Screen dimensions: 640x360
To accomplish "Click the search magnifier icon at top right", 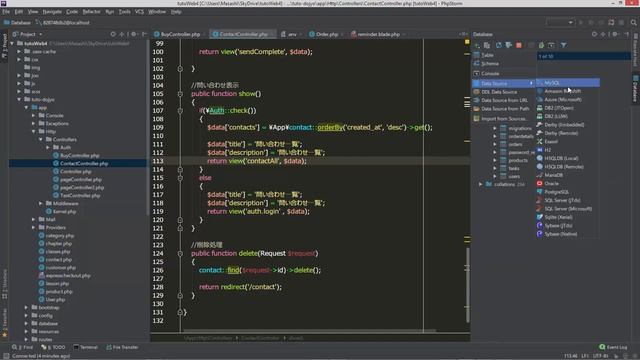I will (x=633, y=22).
